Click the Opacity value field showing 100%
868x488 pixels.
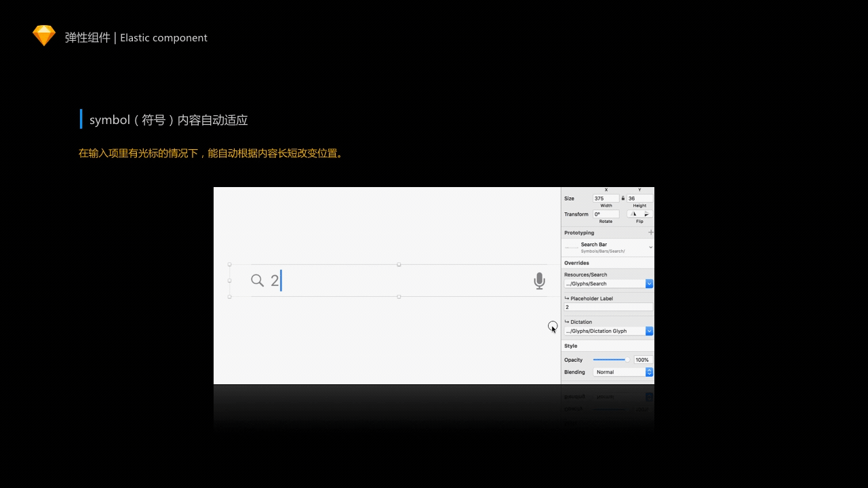[x=642, y=359]
